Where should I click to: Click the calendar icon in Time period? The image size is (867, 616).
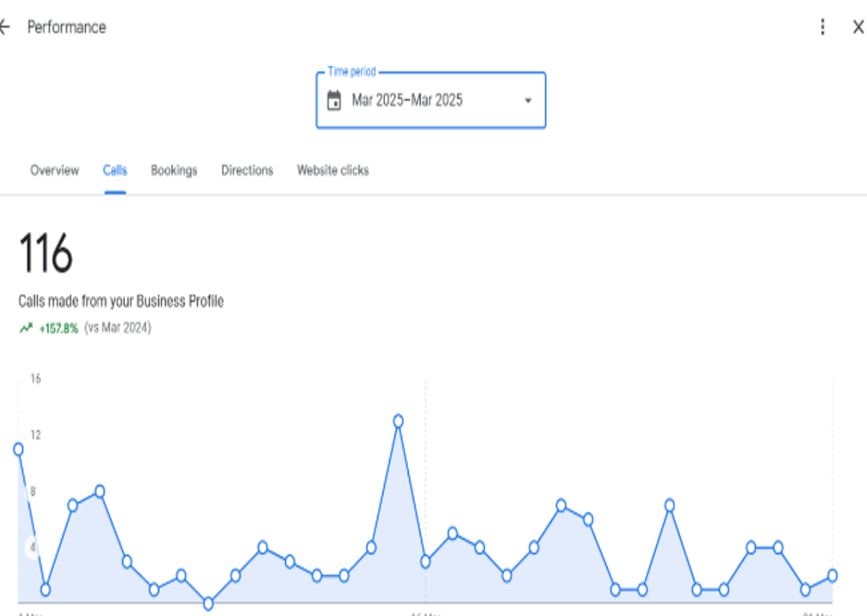(334, 100)
